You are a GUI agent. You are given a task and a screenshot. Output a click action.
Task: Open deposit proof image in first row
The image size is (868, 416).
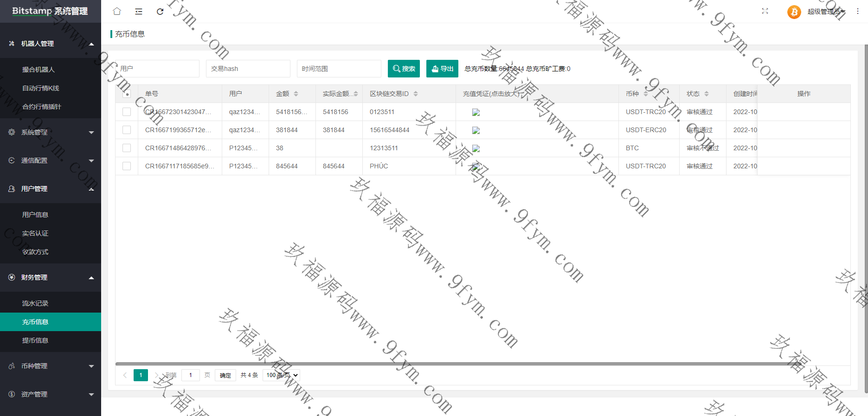[476, 112]
